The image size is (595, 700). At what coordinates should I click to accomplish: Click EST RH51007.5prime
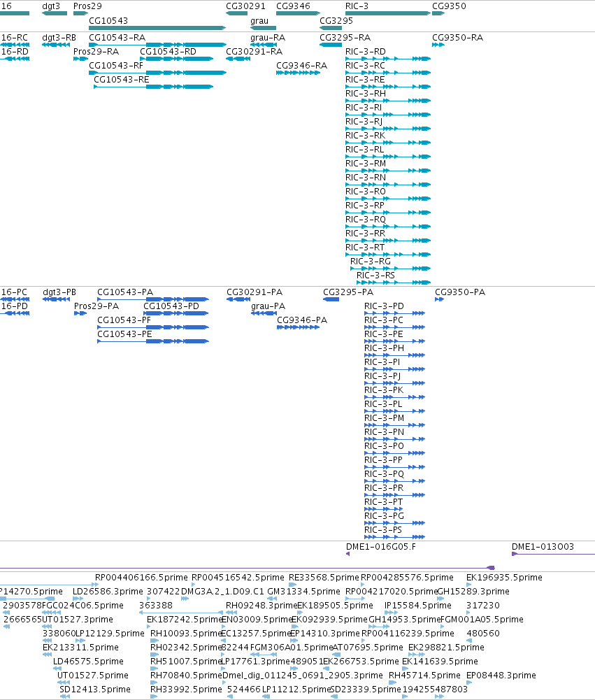coord(186,661)
